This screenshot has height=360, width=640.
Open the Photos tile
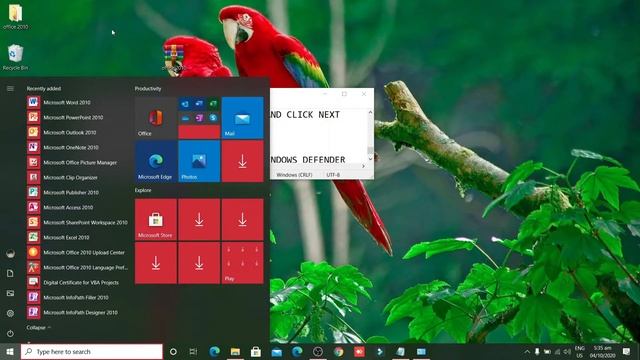coord(199,161)
